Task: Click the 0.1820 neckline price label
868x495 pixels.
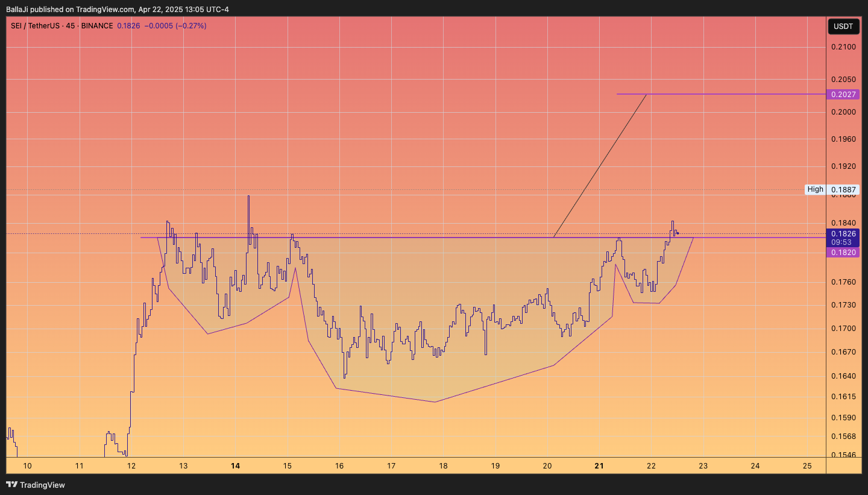Action: click(x=843, y=252)
